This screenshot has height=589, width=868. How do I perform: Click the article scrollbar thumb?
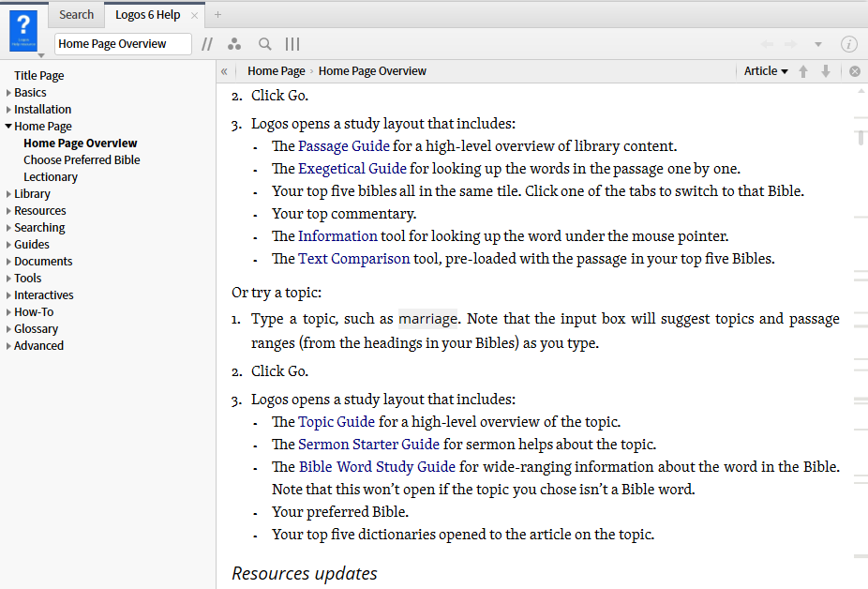pos(861,137)
